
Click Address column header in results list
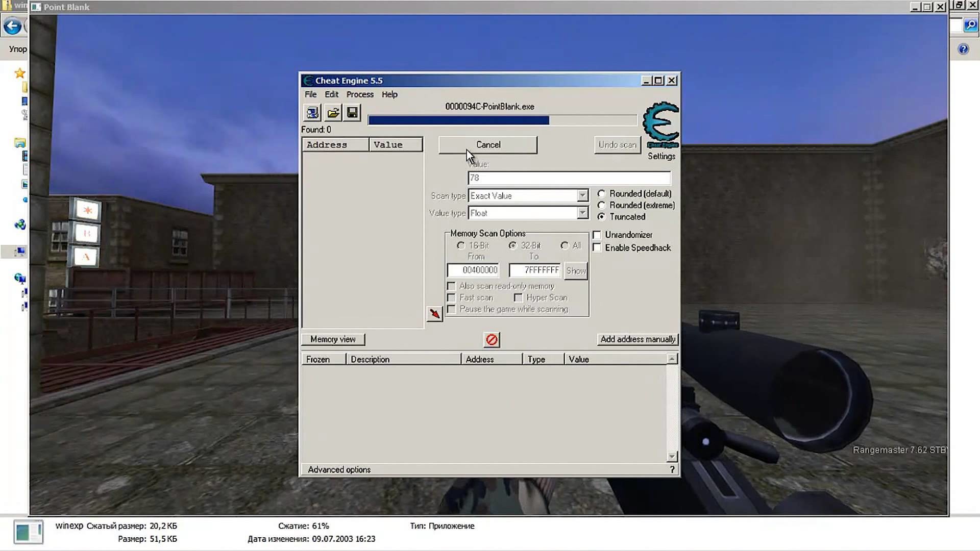click(335, 145)
